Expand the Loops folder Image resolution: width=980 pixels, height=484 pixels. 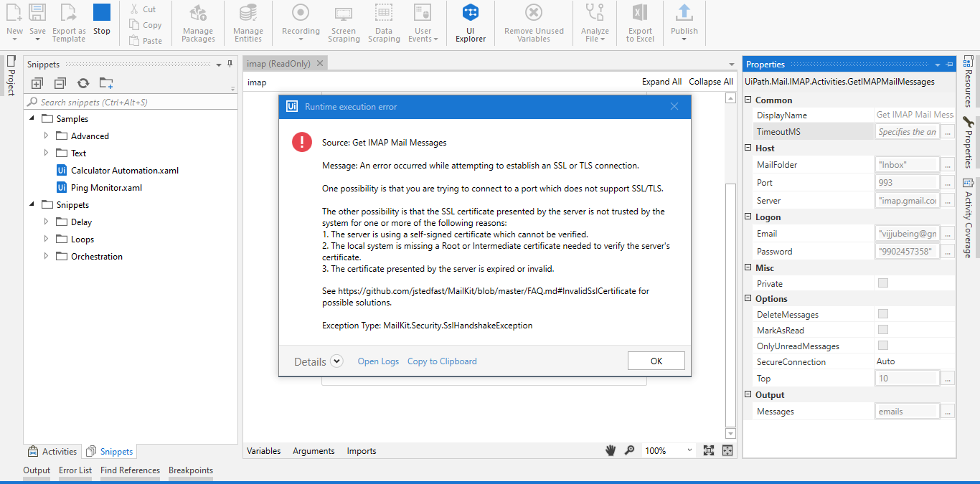pyautogui.click(x=47, y=239)
